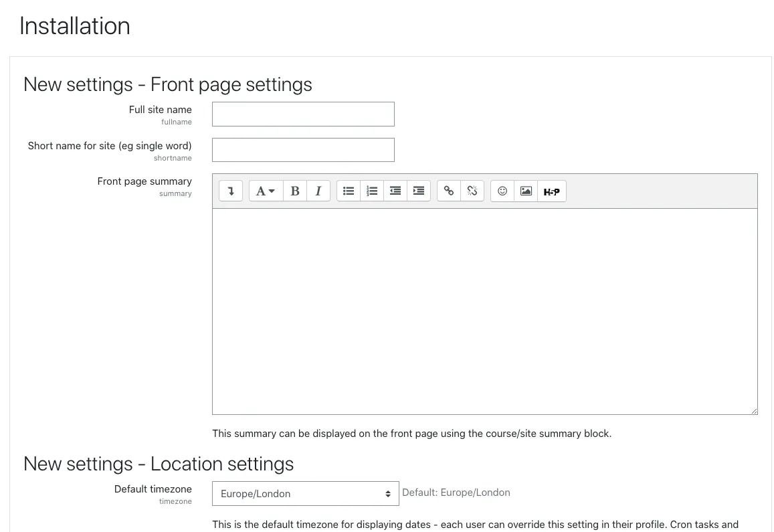Toggle bold formatting in summary editor
774x532 pixels.
click(295, 191)
